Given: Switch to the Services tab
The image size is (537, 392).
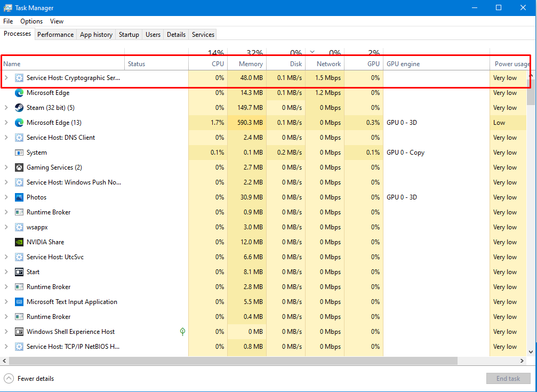Looking at the screenshot, I should 203,35.
